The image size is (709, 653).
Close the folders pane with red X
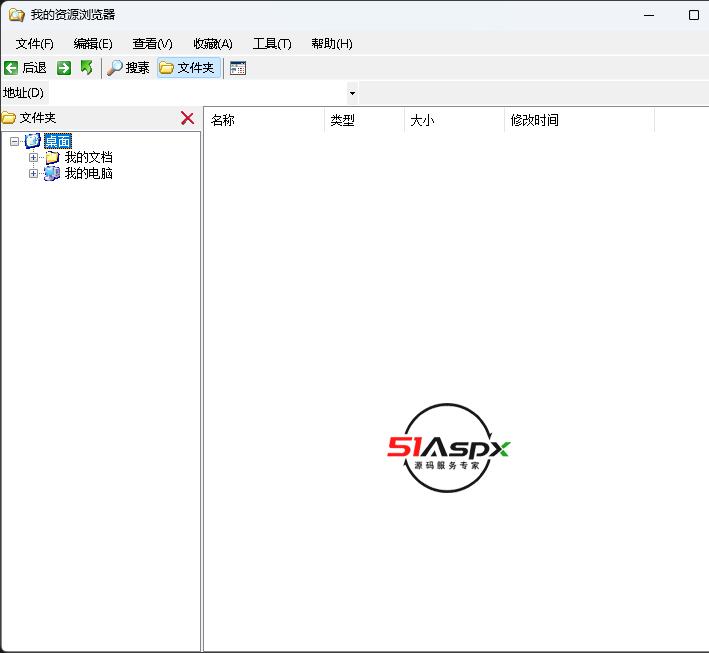coord(187,118)
